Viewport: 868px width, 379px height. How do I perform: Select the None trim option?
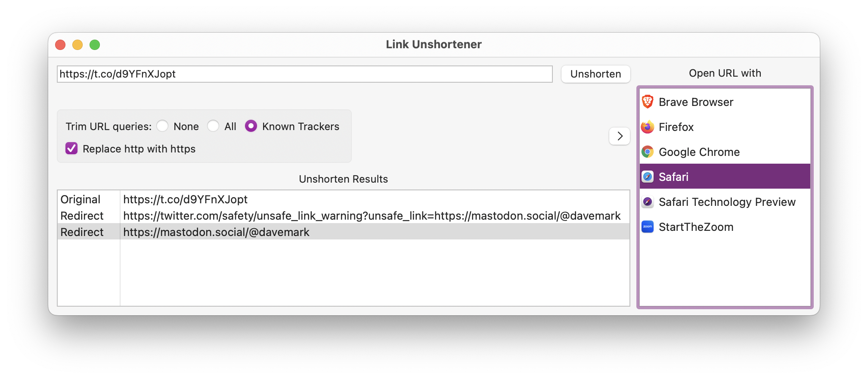(x=162, y=126)
